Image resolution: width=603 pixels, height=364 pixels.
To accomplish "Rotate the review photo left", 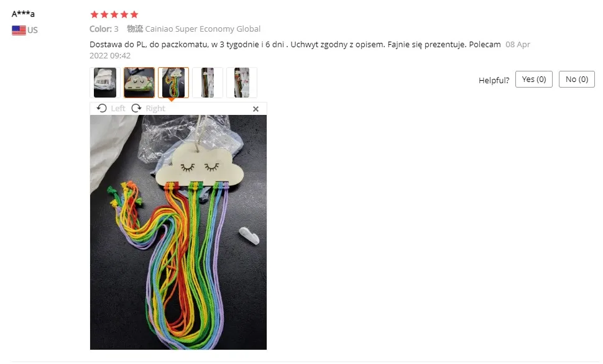I will [101, 109].
